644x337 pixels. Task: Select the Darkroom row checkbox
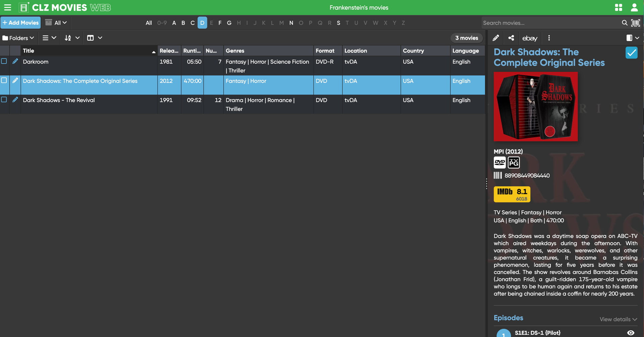pos(4,61)
